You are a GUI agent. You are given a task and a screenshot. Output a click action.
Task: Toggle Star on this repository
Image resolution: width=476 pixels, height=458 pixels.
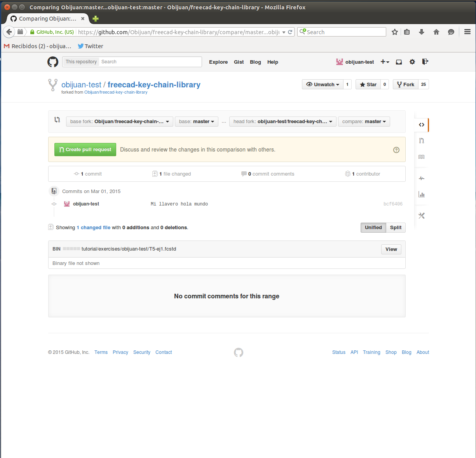pos(368,85)
